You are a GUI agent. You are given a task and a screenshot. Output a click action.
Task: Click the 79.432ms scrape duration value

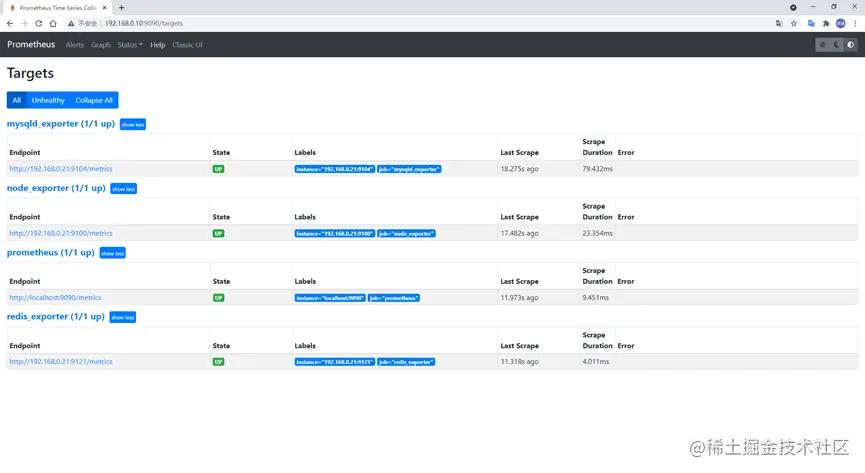[x=597, y=169]
